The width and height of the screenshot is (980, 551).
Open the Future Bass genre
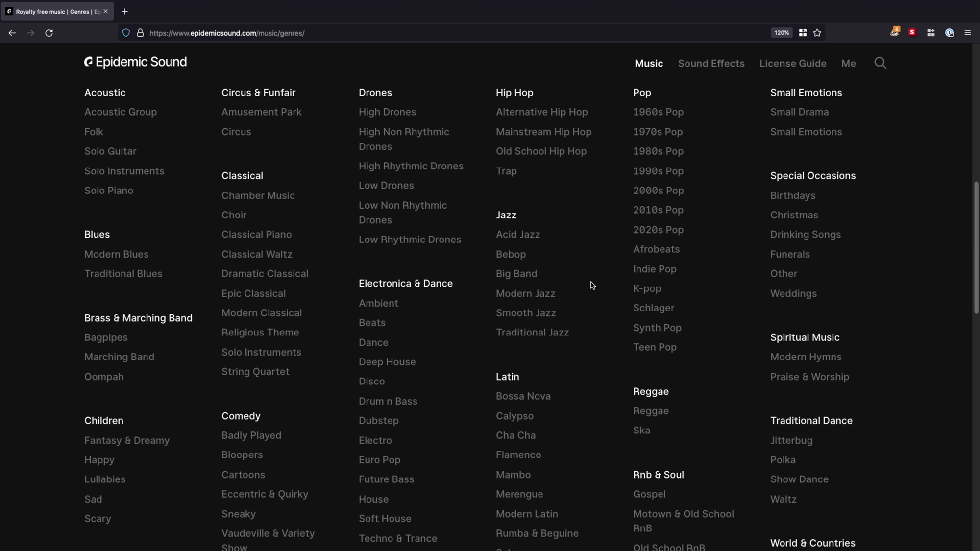point(386,479)
